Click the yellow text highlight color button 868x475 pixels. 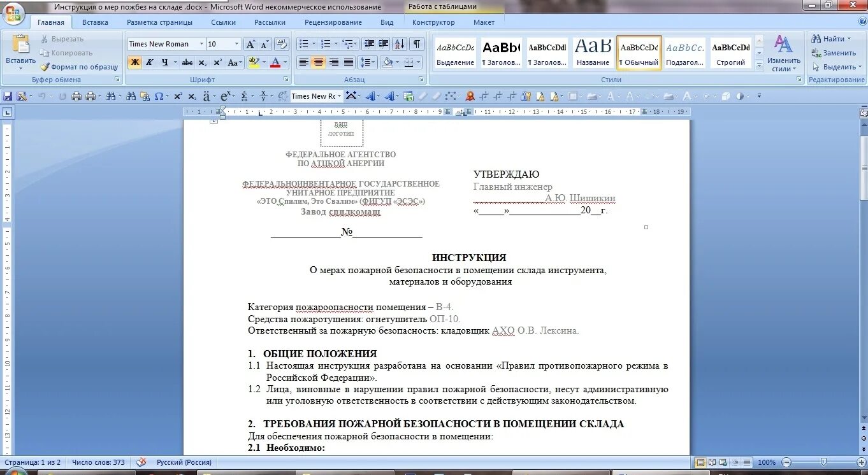[253, 62]
